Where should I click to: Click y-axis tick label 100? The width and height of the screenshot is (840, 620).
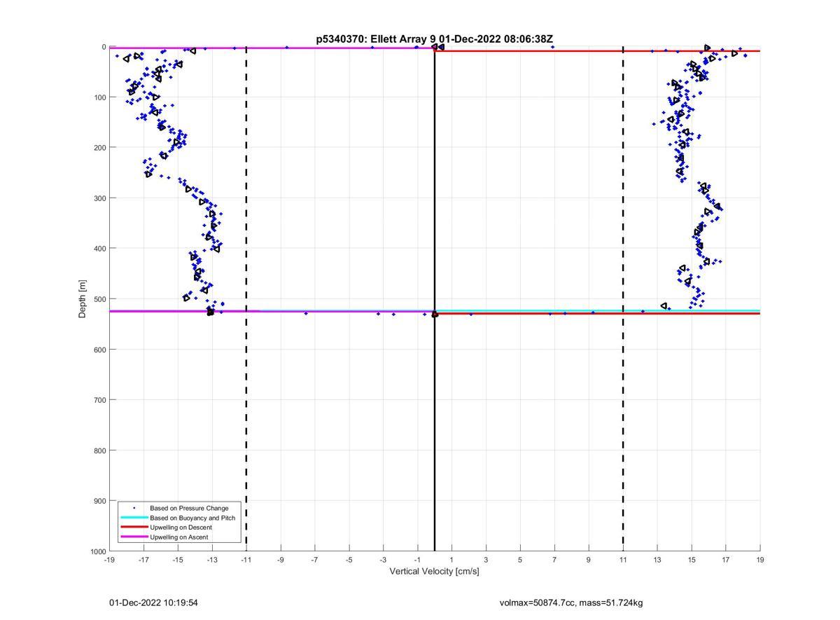pyautogui.click(x=99, y=97)
